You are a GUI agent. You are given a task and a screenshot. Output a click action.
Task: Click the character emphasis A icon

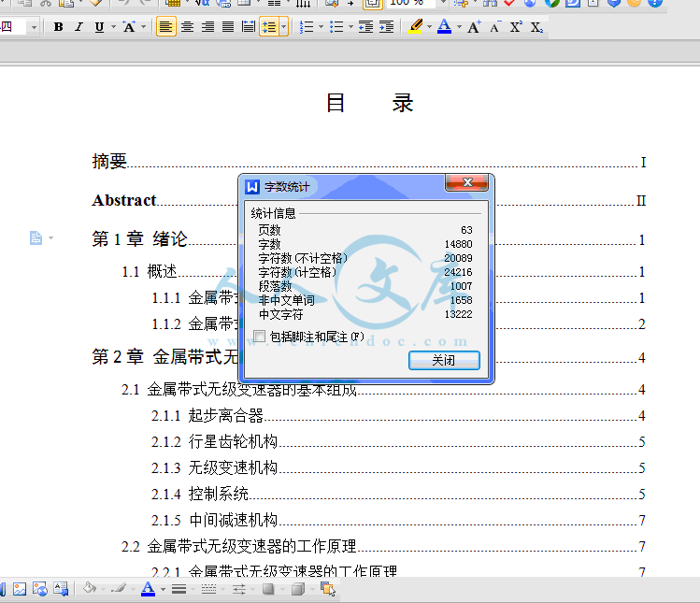click(129, 27)
